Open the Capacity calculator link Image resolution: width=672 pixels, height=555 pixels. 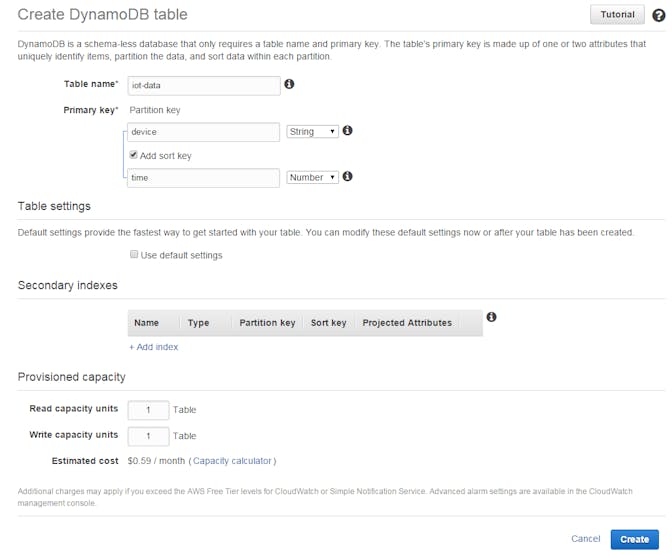coord(232,461)
